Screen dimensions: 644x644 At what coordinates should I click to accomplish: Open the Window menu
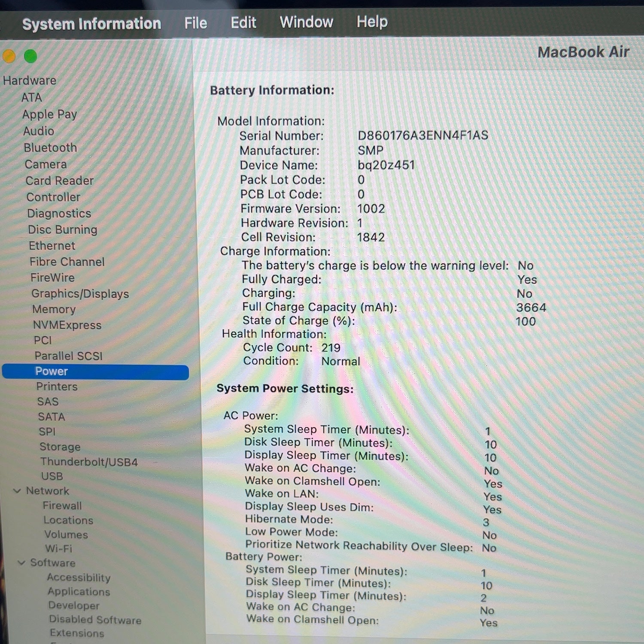pyautogui.click(x=307, y=22)
